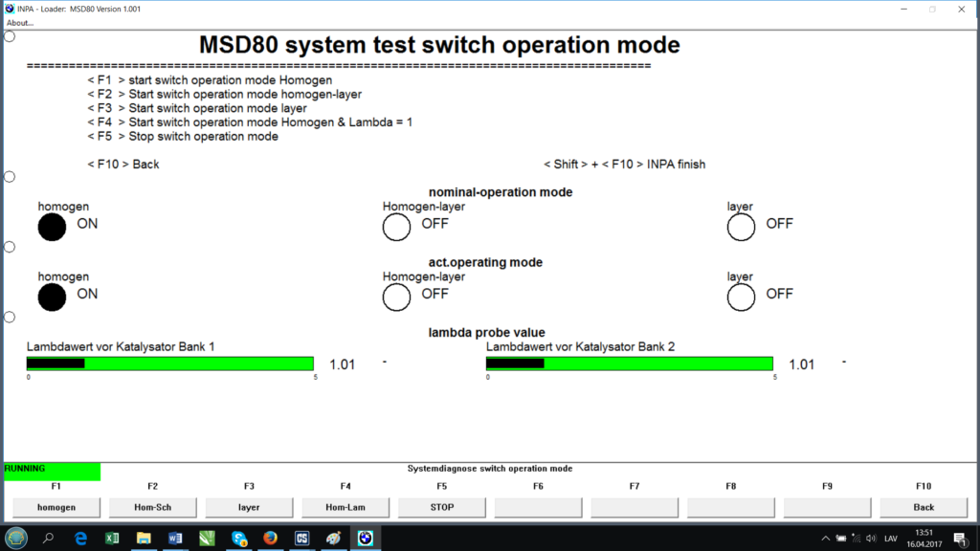The image size is (980, 551).
Task: Open the clock showing 13:51
Action: pyautogui.click(x=924, y=538)
